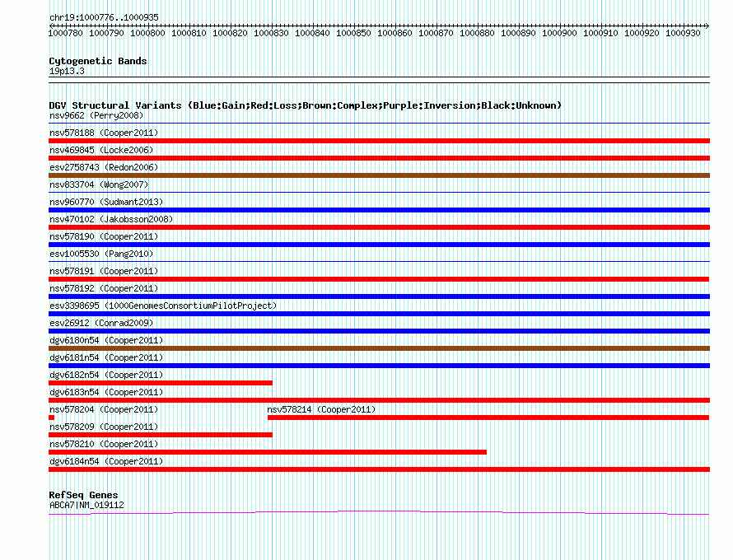Open gene ABCA7|NM_019112 label
Viewport: 733px width, 560px height.
coord(86,505)
